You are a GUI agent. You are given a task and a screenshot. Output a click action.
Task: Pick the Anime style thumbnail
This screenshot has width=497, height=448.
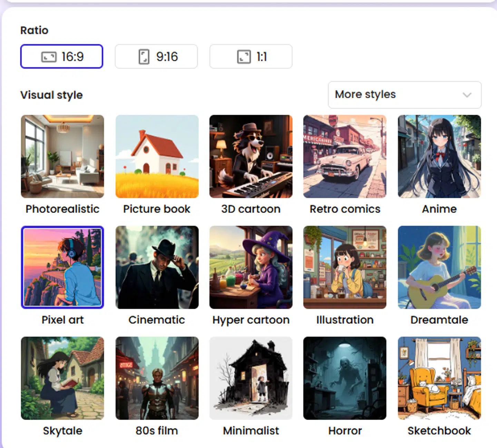(x=439, y=156)
